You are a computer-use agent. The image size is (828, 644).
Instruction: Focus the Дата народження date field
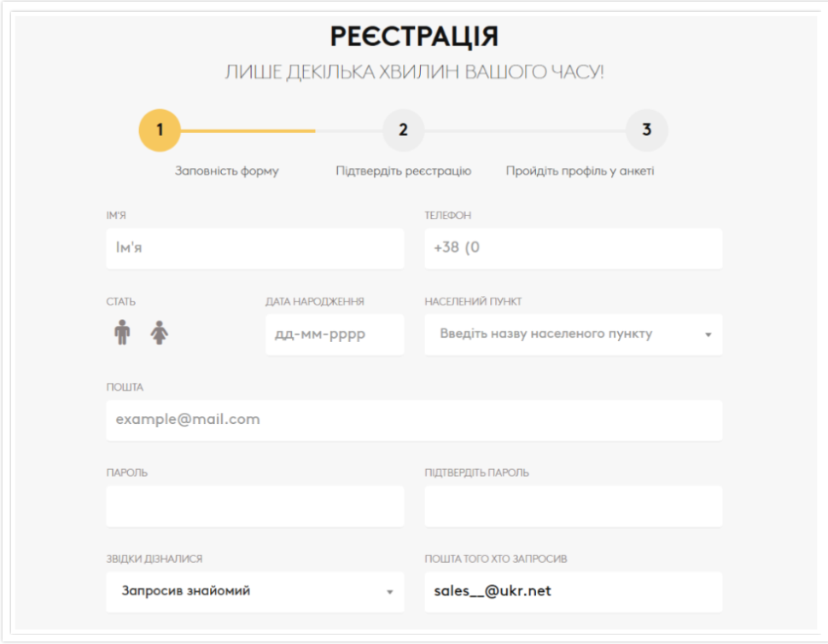[334, 334]
